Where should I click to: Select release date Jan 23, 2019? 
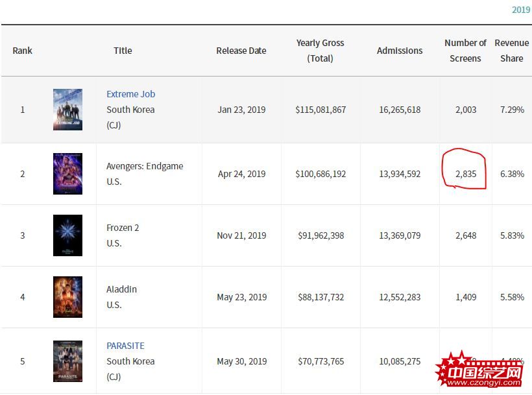point(241,110)
